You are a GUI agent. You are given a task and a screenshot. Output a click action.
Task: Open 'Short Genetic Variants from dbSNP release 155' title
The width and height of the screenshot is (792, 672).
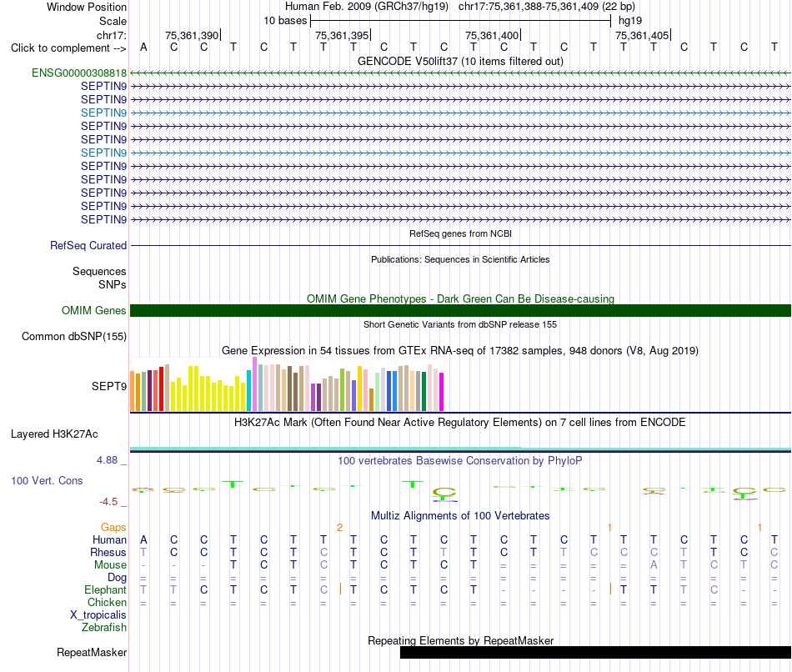click(x=460, y=324)
